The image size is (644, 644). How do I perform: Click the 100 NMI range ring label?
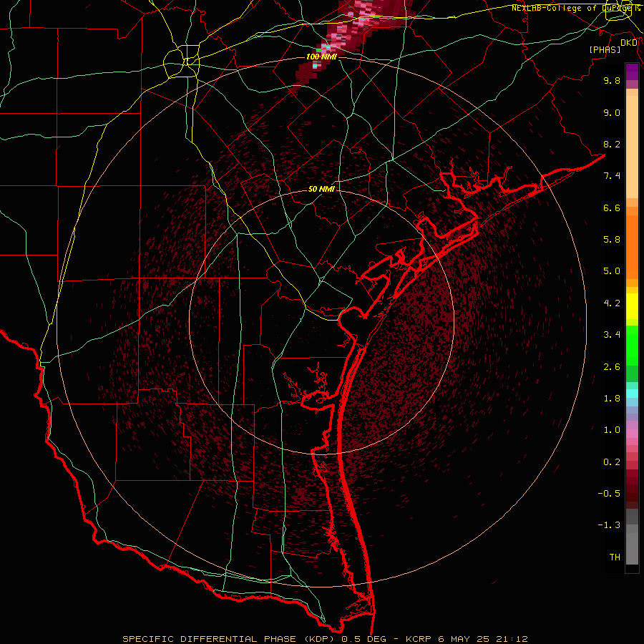point(321,57)
